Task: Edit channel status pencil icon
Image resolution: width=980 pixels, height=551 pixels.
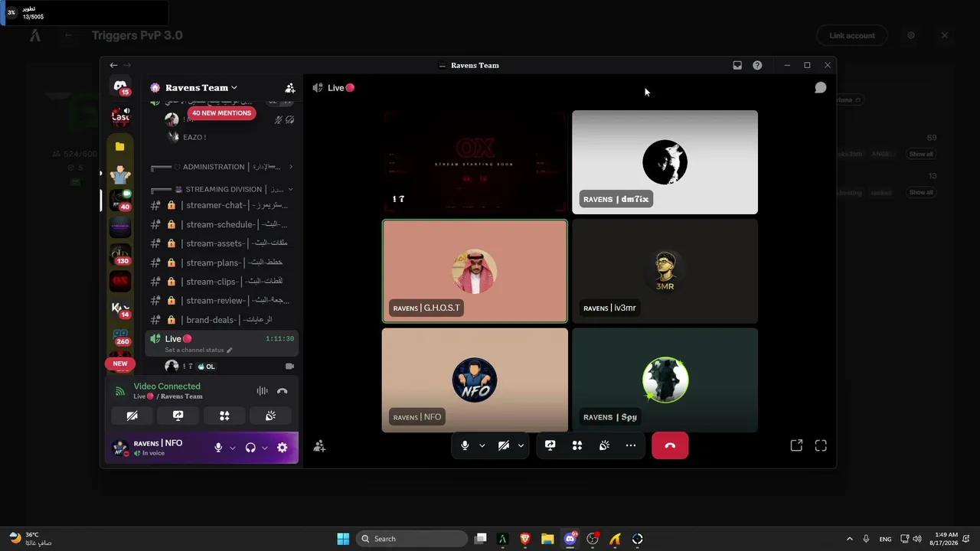Action: (x=229, y=350)
